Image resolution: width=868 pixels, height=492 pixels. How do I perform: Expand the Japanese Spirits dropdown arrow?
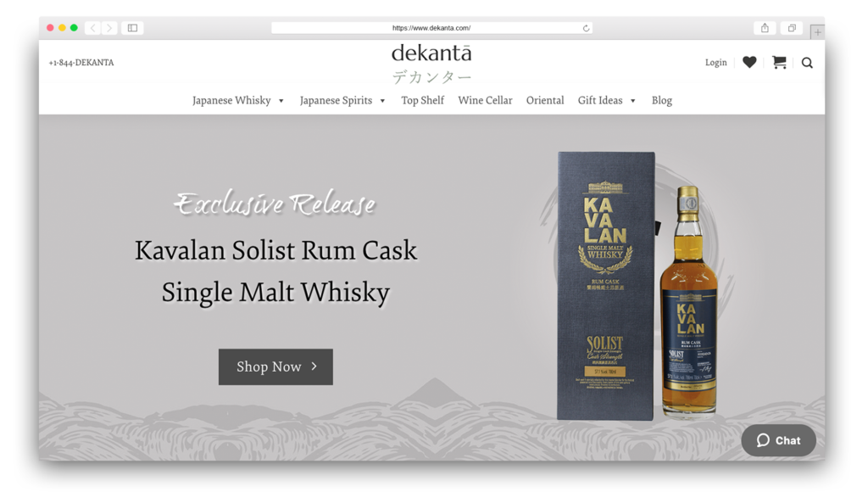tap(382, 101)
